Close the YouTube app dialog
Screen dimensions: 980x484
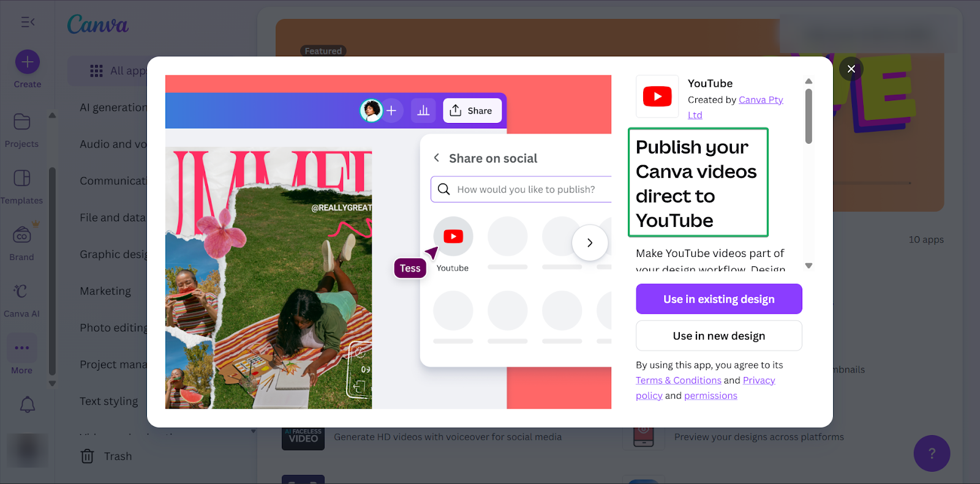coord(851,69)
